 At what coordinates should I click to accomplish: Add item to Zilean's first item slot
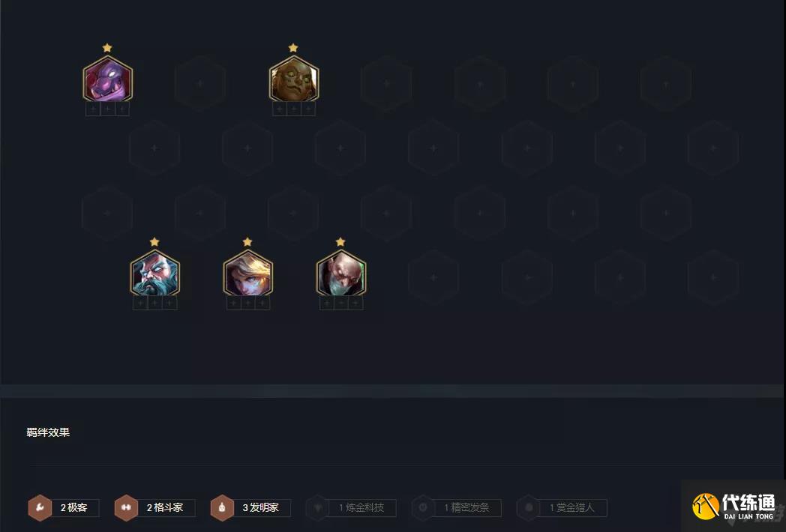[x=140, y=303]
